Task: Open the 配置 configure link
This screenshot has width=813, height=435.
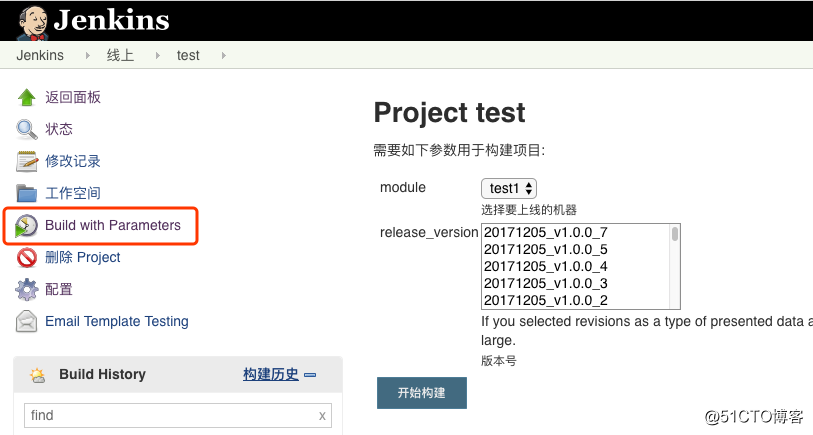Action: (x=59, y=289)
